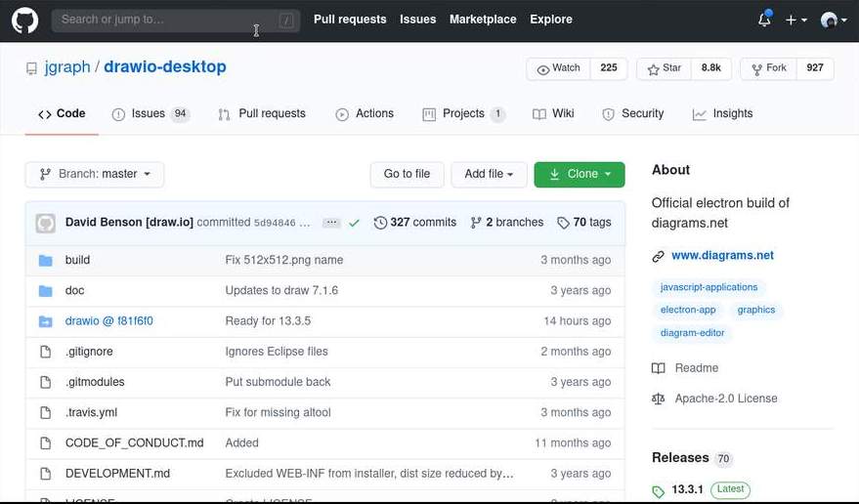The width and height of the screenshot is (859, 504).
Task: Open David Benson [draw.io] author link
Action: tap(129, 223)
